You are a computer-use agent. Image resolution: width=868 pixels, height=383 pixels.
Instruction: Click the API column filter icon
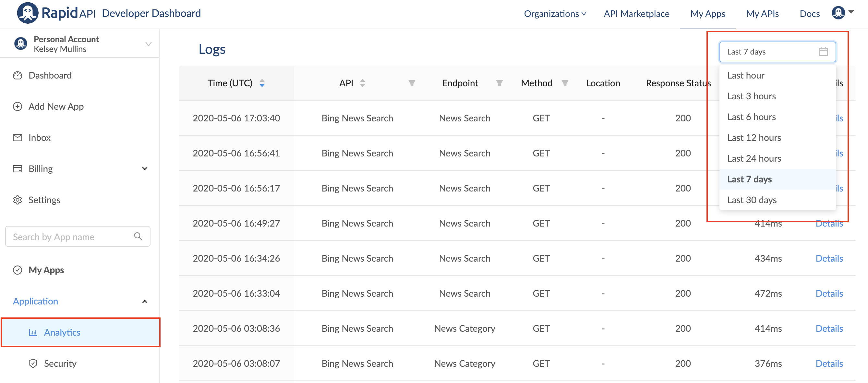pos(411,83)
